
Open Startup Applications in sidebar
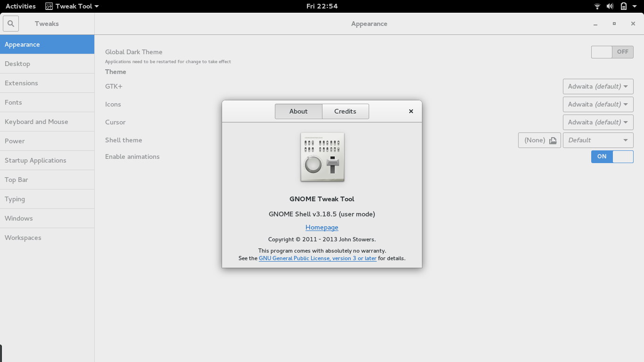coord(47,160)
